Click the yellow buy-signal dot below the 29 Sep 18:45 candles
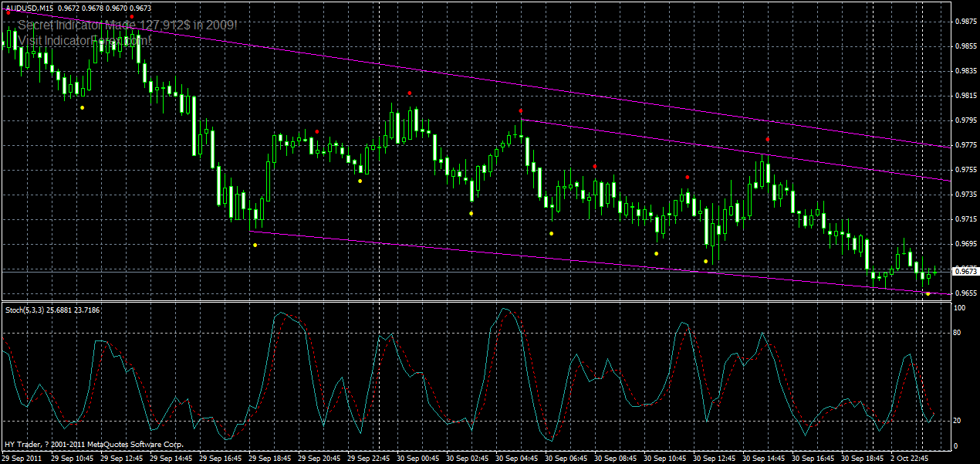The height and width of the screenshot is (464, 980). coord(255,245)
